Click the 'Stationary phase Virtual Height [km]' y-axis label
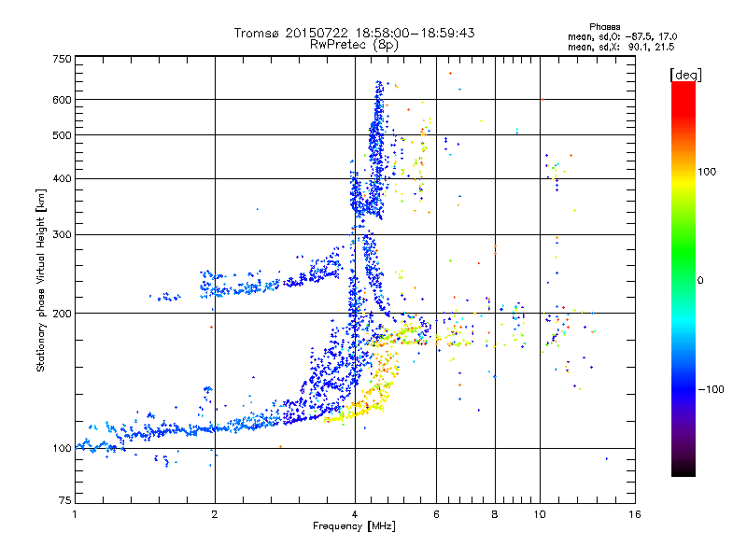Viewport: 747px width, 560px height. click(40, 280)
